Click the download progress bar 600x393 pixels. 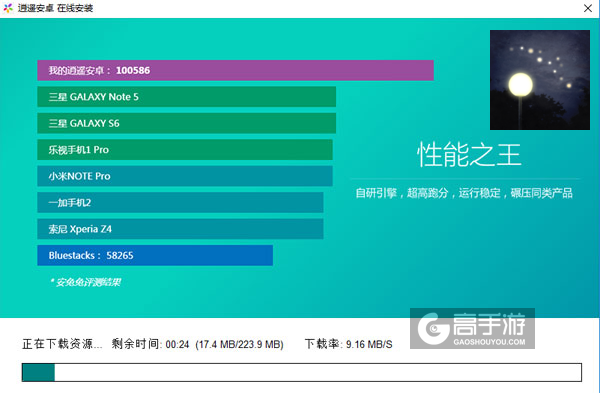tap(302, 372)
